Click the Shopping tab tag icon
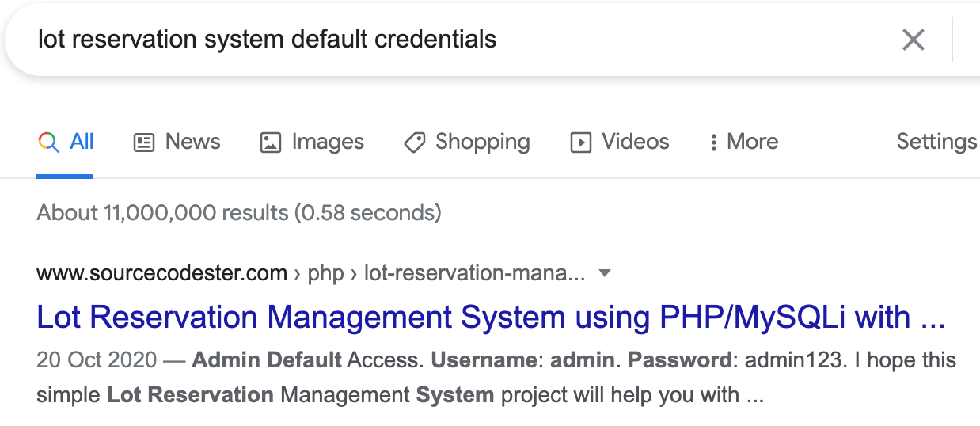The height and width of the screenshot is (426, 980). (x=414, y=143)
